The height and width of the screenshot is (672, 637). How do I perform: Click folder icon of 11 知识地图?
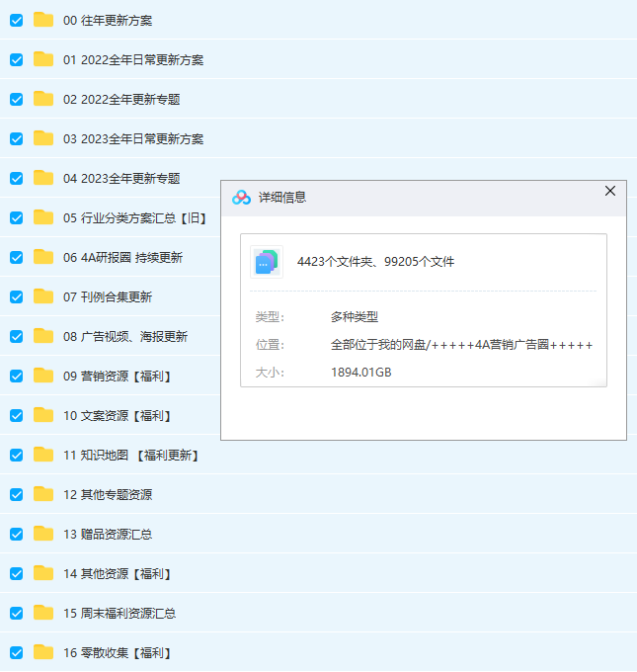pos(43,455)
